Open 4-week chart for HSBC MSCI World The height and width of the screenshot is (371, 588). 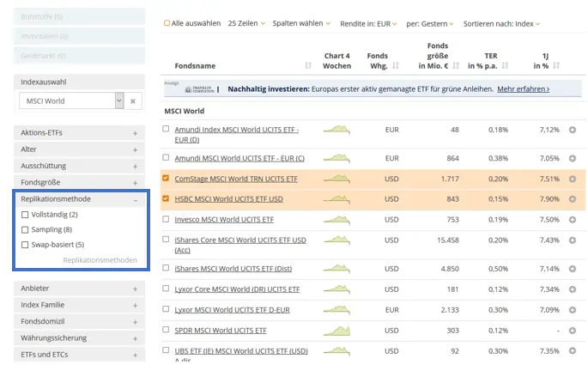tap(336, 199)
